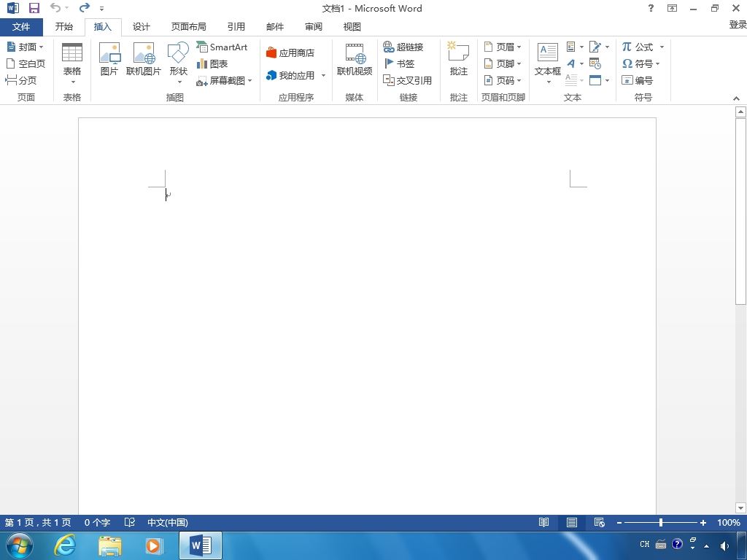The image size is (747, 560).
Task: Open the text box (文本框) dropdown
Action: click(547, 64)
